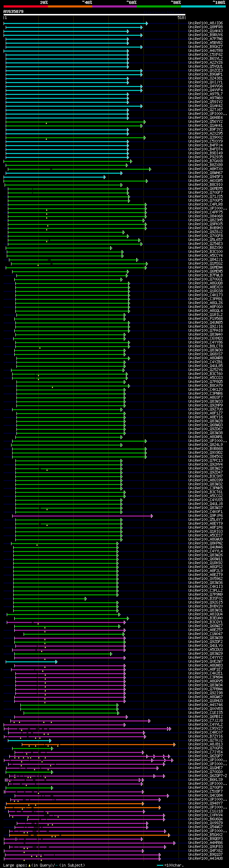Select the UniRef100_Q824L9 hit
Image resolution: width=229 pixels, height=868 pixels.
tap(205, 445)
